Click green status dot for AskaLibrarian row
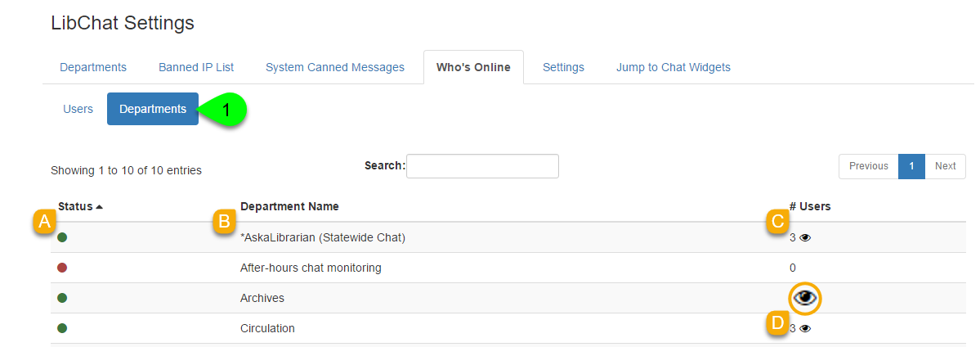Viewport: 980px width, 347px height. tap(62, 238)
